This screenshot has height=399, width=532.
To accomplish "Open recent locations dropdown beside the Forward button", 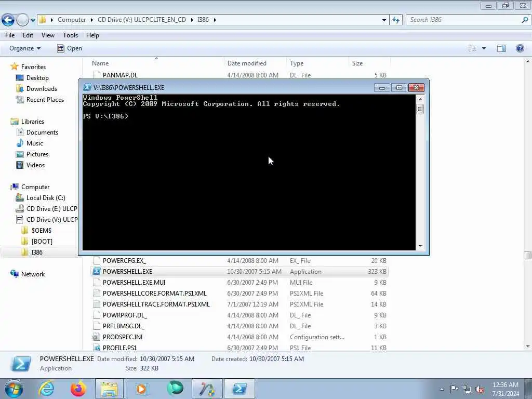I will click(x=33, y=20).
